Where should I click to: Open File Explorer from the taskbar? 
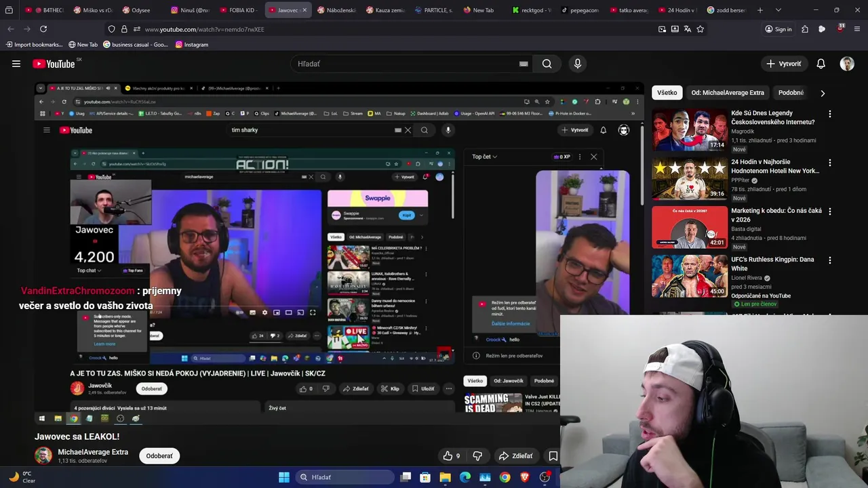445,477
